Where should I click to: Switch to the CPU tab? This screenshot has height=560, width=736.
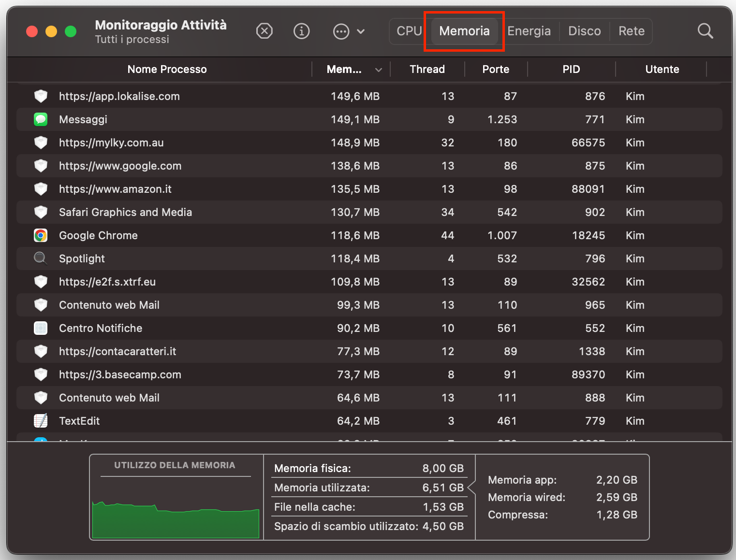point(409,31)
